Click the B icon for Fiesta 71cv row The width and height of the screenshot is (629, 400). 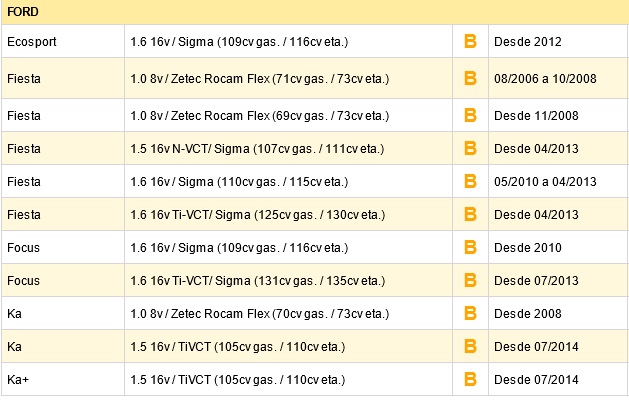tap(470, 78)
